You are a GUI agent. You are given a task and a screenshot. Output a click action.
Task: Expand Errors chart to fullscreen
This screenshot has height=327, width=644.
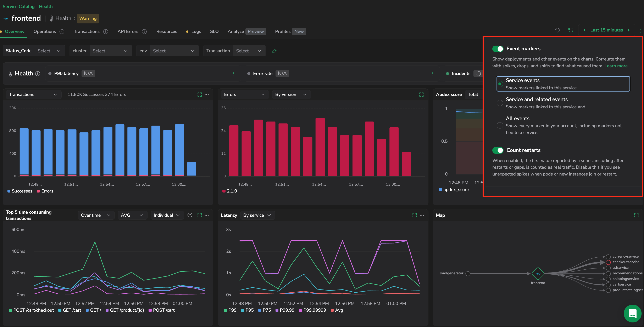click(x=421, y=95)
